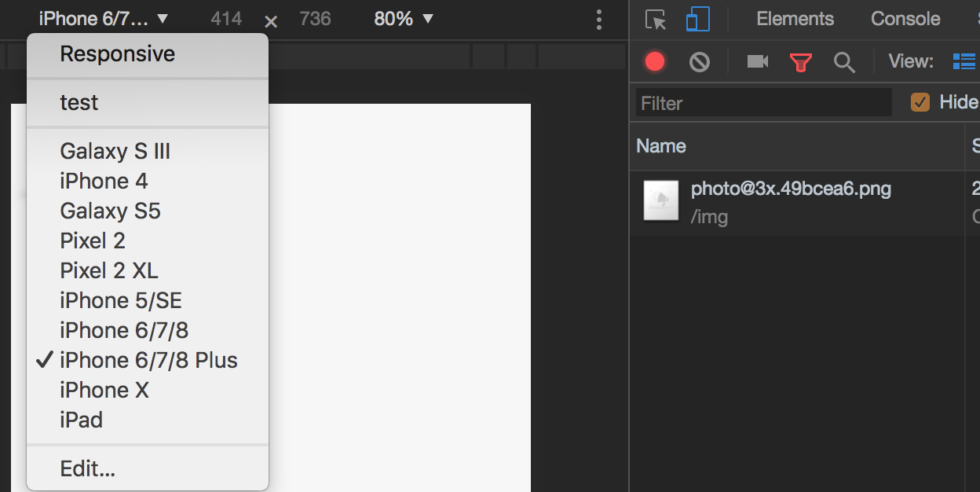
Task: Clear the network log
Action: pyautogui.click(x=699, y=62)
